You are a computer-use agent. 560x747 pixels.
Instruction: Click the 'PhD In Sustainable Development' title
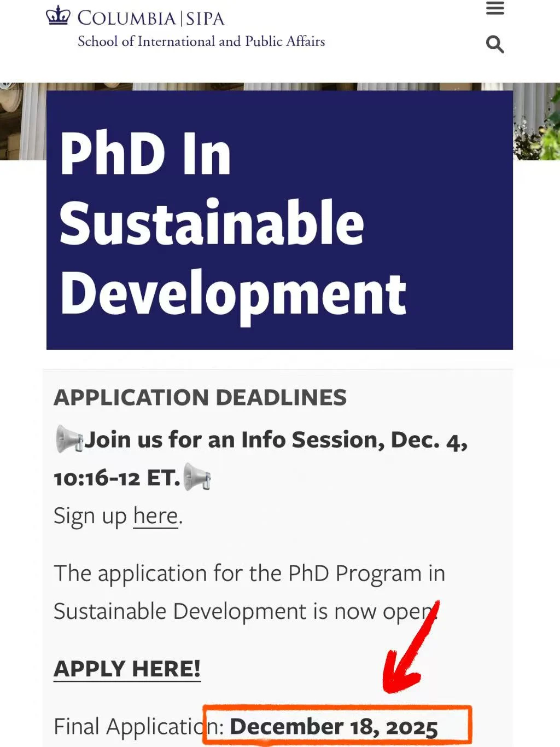[x=232, y=223]
